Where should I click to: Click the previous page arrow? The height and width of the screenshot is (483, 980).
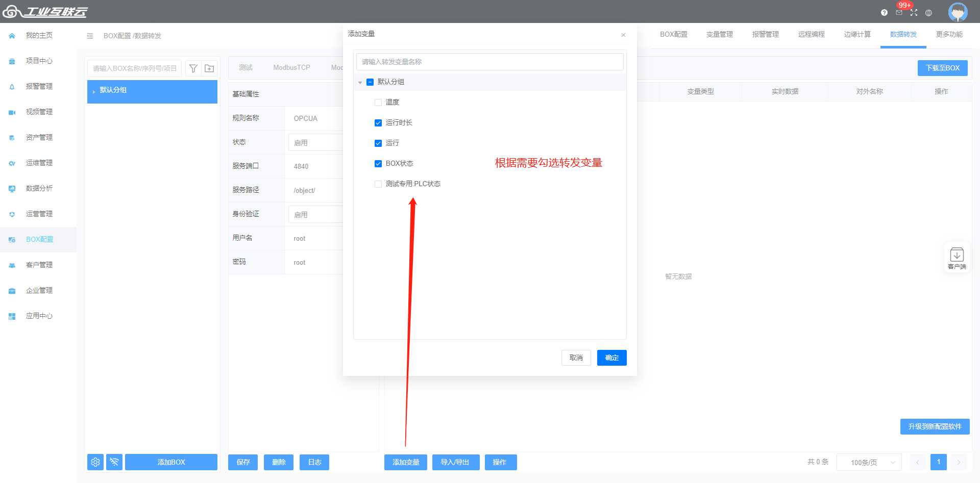[917, 462]
